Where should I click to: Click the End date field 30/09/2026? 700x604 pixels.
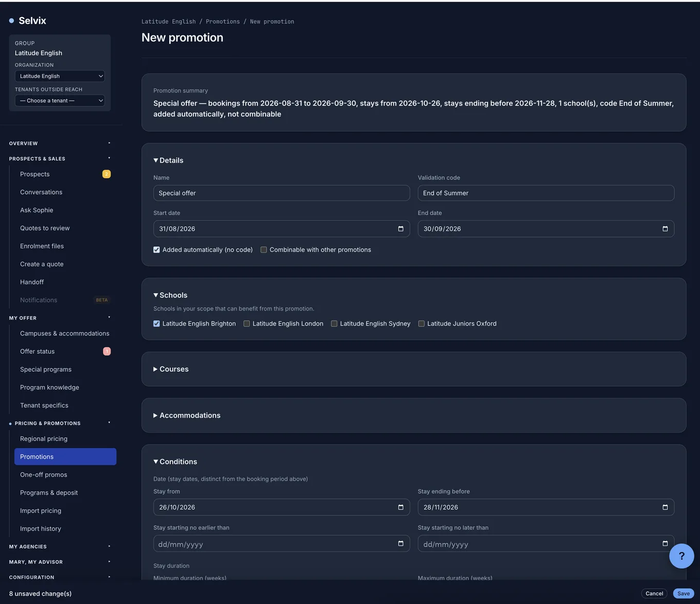click(x=546, y=229)
